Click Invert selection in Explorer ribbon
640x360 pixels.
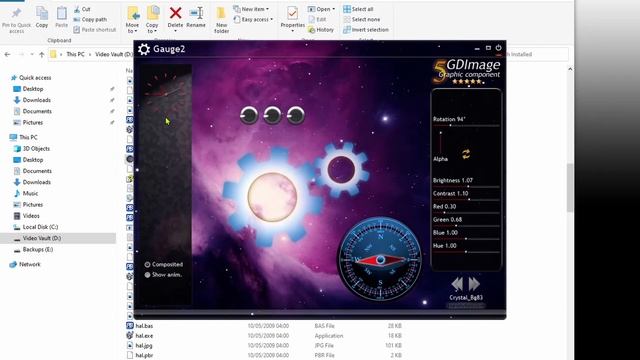[x=366, y=29]
